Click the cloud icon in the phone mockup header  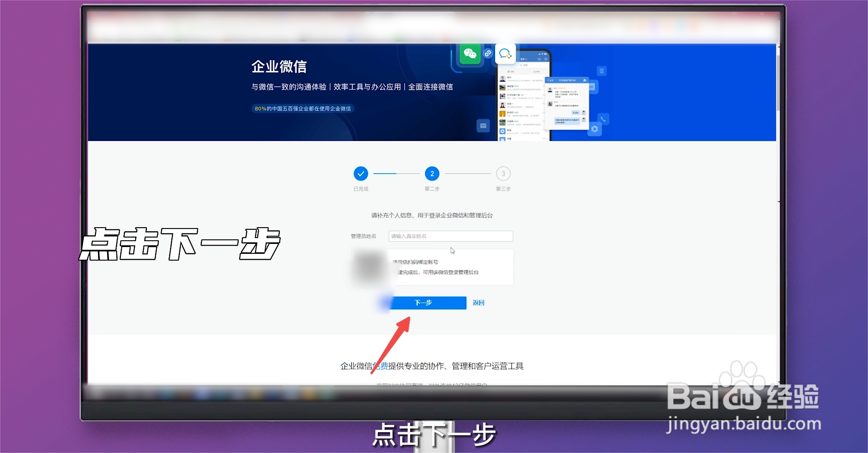(x=539, y=59)
